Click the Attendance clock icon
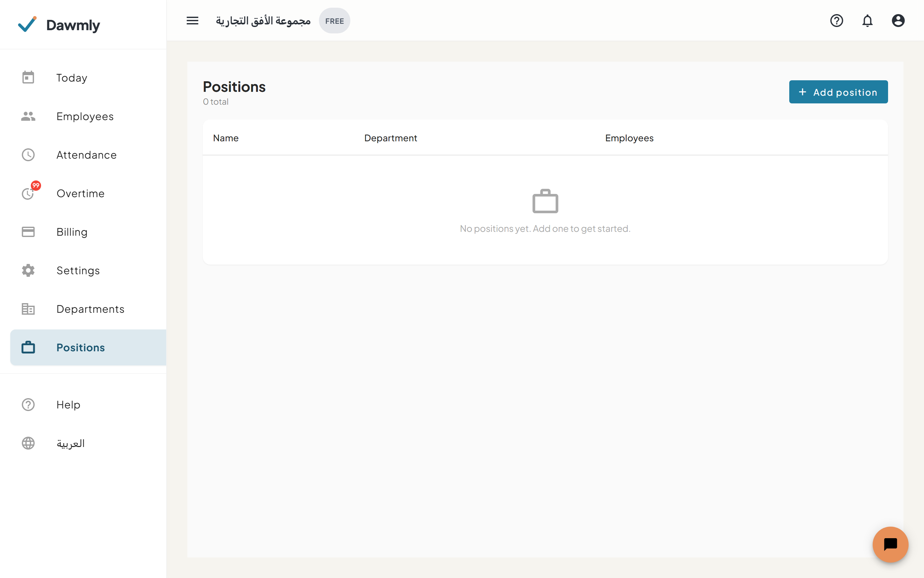The width and height of the screenshot is (924, 578). point(28,155)
